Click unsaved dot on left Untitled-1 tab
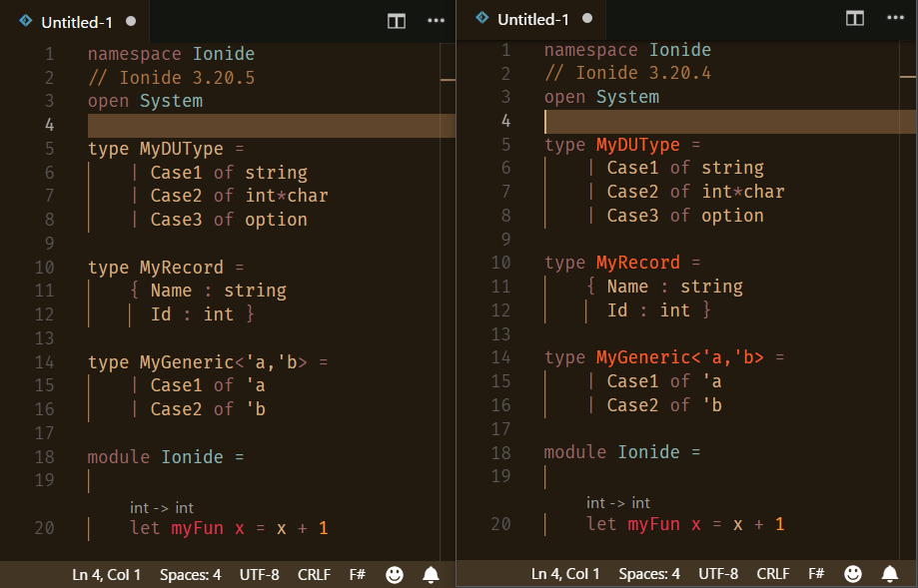This screenshot has height=588, width=918. click(131, 21)
